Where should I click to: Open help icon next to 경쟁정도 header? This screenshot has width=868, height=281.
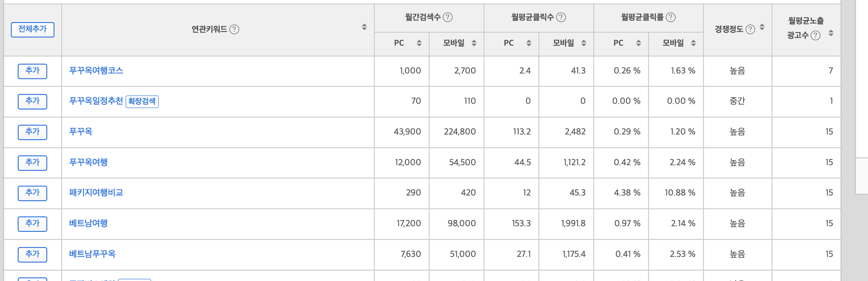tap(750, 29)
